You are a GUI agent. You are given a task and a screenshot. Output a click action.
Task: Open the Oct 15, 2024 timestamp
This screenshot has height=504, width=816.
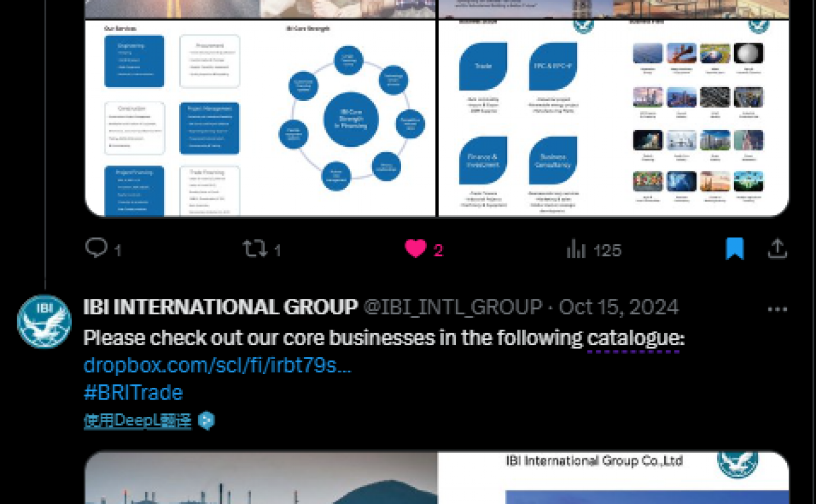coord(619,307)
